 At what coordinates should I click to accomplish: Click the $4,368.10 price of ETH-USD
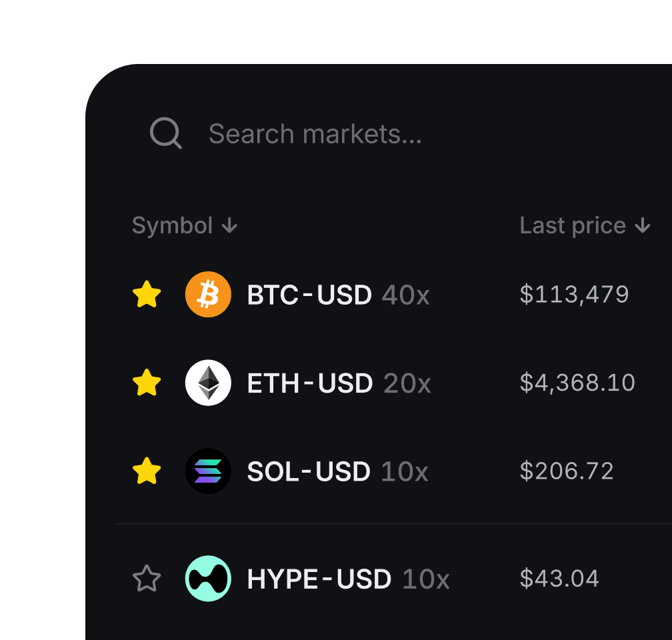(577, 383)
